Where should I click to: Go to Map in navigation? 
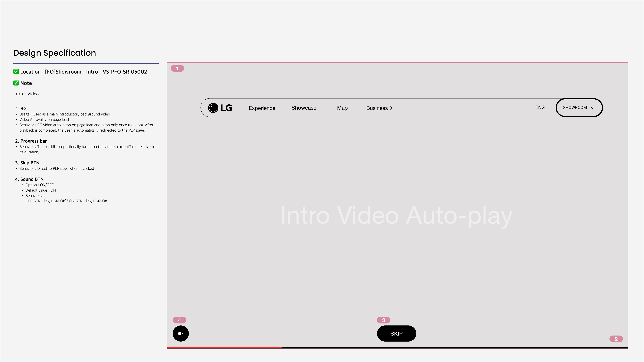click(x=342, y=108)
